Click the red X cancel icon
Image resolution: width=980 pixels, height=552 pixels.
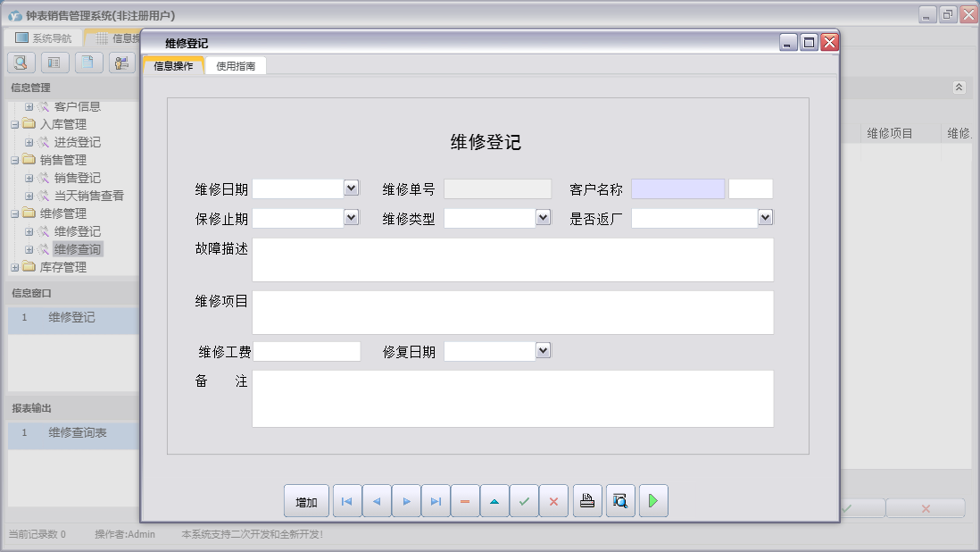pyautogui.click(x=553, y=501)
